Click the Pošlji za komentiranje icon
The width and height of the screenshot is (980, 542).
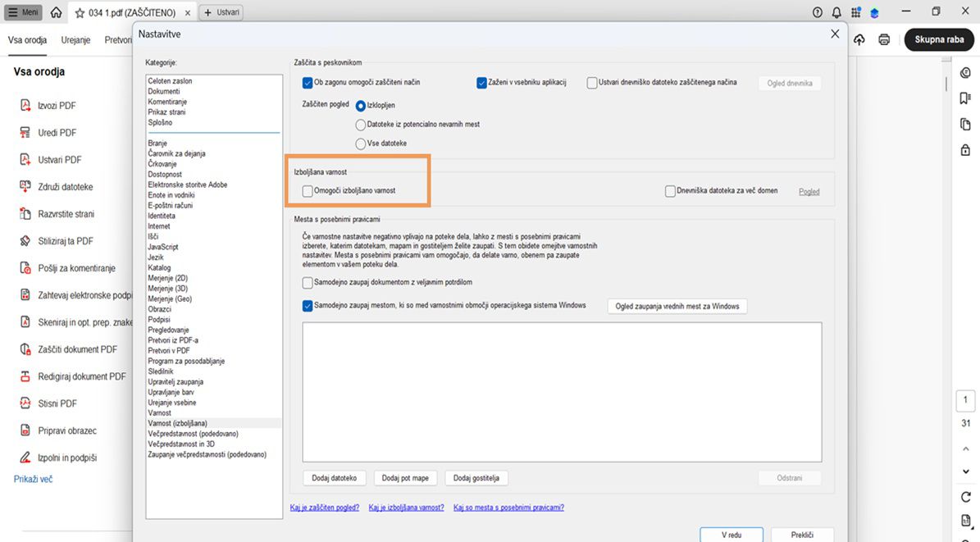(x=25, y=268)
